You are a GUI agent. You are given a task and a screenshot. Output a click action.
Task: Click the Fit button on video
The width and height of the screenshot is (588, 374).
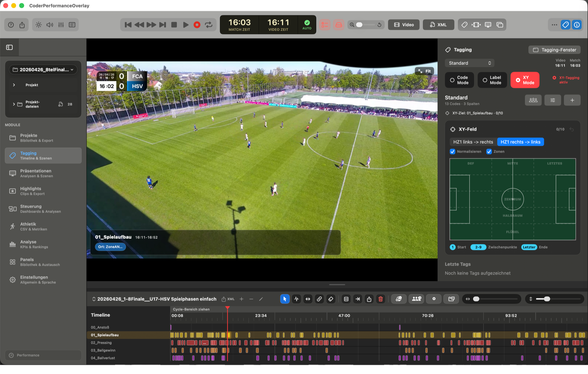click(x=424, y=71)
